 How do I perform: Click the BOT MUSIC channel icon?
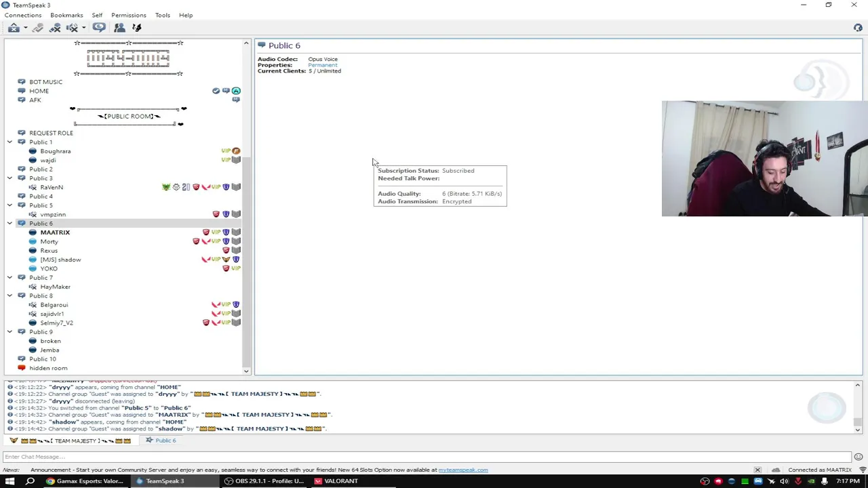click(22, 82)
